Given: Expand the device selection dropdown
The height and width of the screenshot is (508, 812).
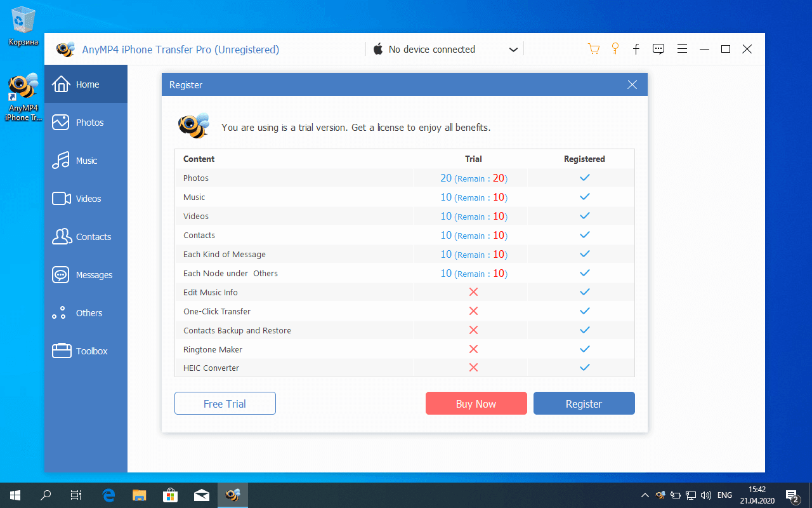Looking at the screenshot, I should coord(513,50).
